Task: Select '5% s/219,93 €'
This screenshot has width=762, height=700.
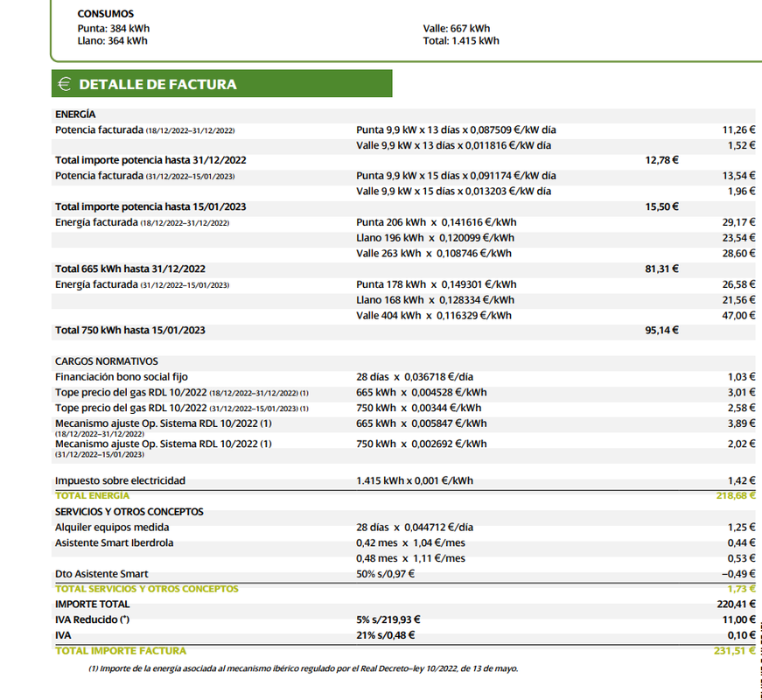Action: point(388,620)
